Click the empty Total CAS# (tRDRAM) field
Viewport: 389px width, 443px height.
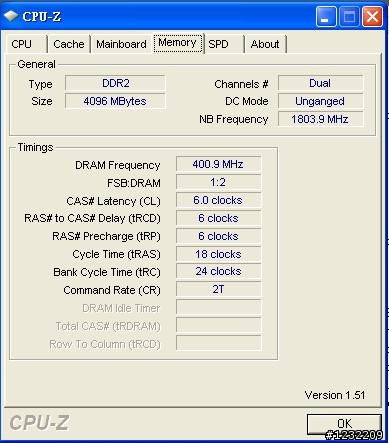pos(218,325)
